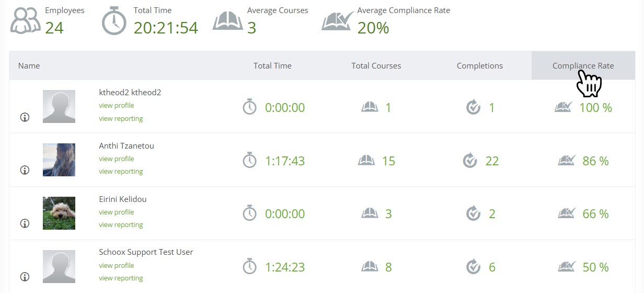The width and height of the screenshot is (644, 293).
Task: Click the Average Compliance Rate icon
Action: coord(338,21)
